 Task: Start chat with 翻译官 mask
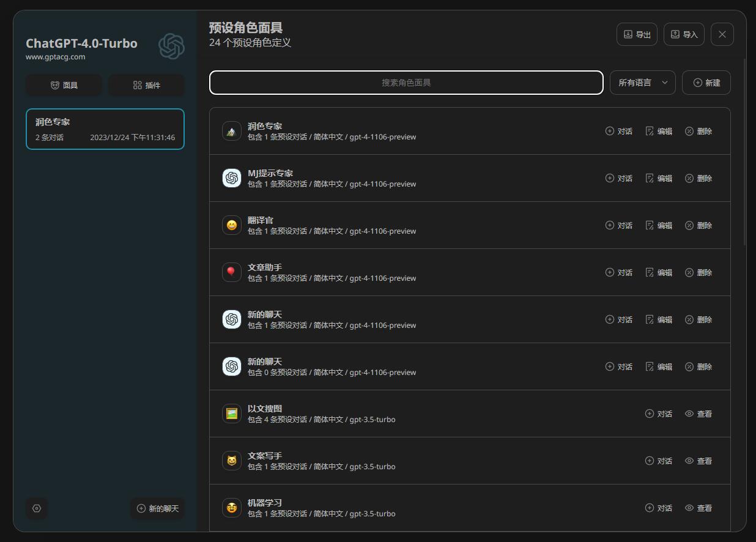[x=618, y=225]
